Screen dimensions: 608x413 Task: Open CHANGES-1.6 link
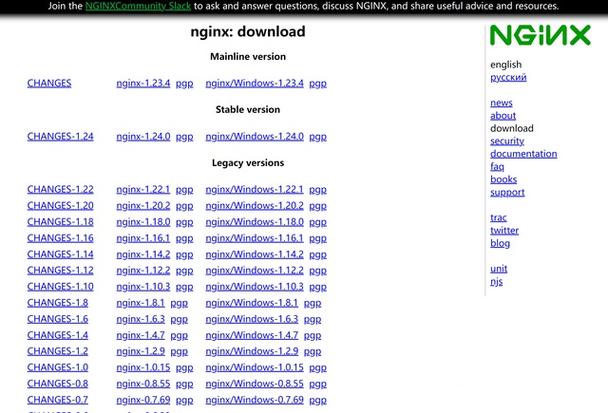tap(57, 319)
